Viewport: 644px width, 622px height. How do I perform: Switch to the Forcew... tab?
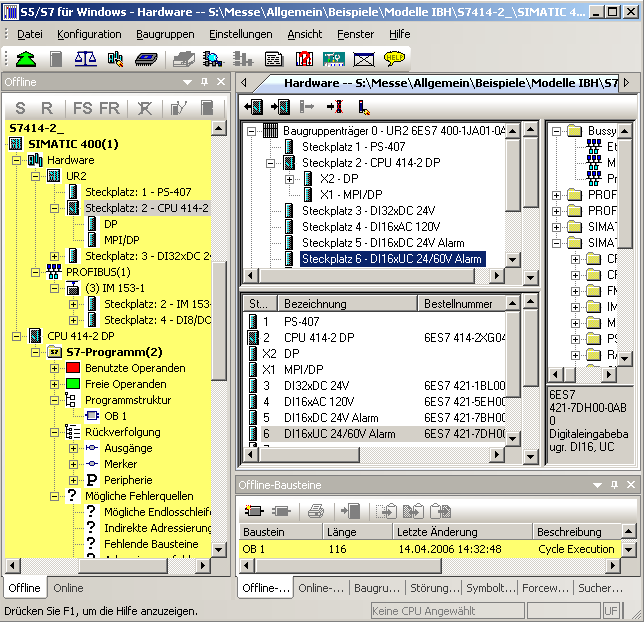[x=546, y=588]
